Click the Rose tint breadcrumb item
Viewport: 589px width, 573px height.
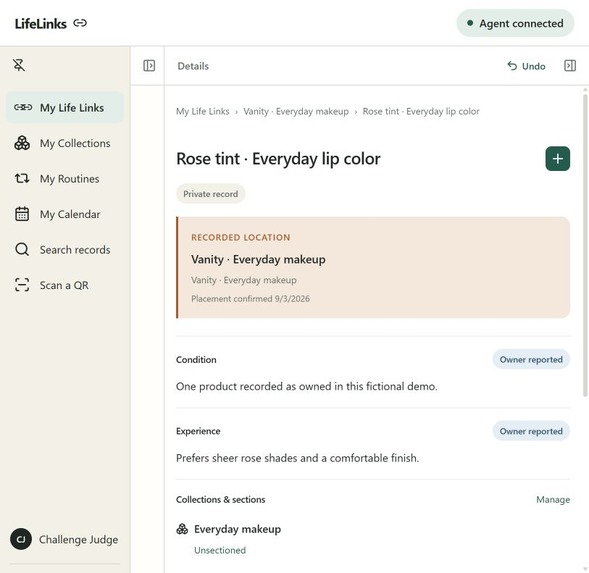pos(421,112)
